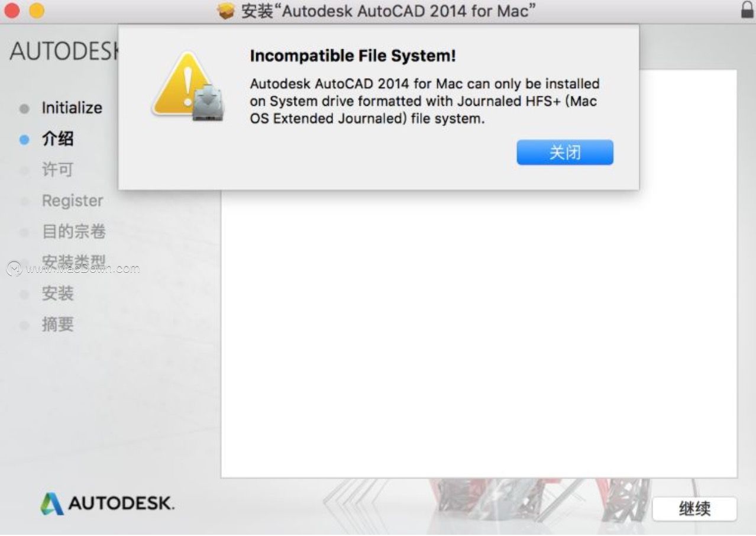
Task: Click the blue bullet beside 介绍
Action: [x=24, y=140]
